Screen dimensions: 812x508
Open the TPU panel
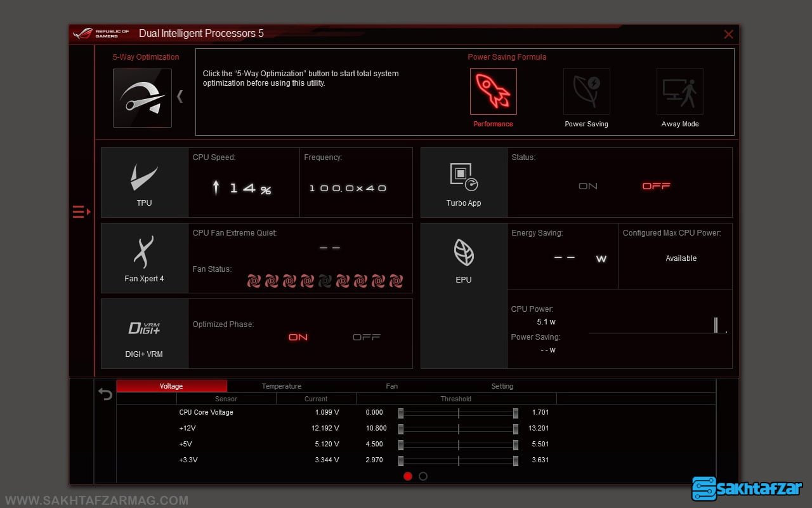145,183
